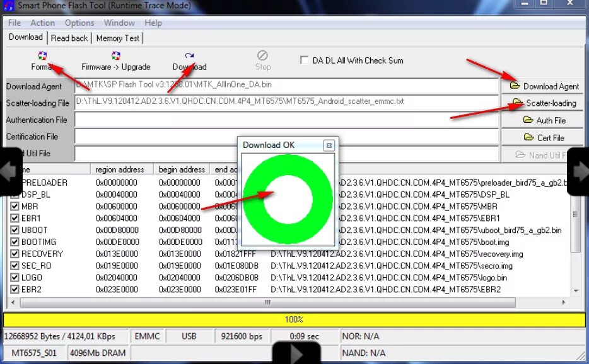Enable DA DL All With Check Sum
Viewport: 589px width, 364px height.
[304, 60]
